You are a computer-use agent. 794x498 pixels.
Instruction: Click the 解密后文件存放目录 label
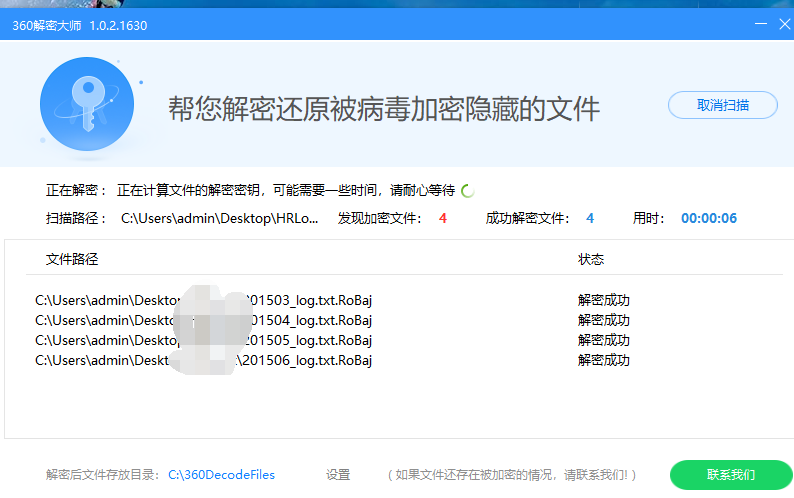click(102, 475)
